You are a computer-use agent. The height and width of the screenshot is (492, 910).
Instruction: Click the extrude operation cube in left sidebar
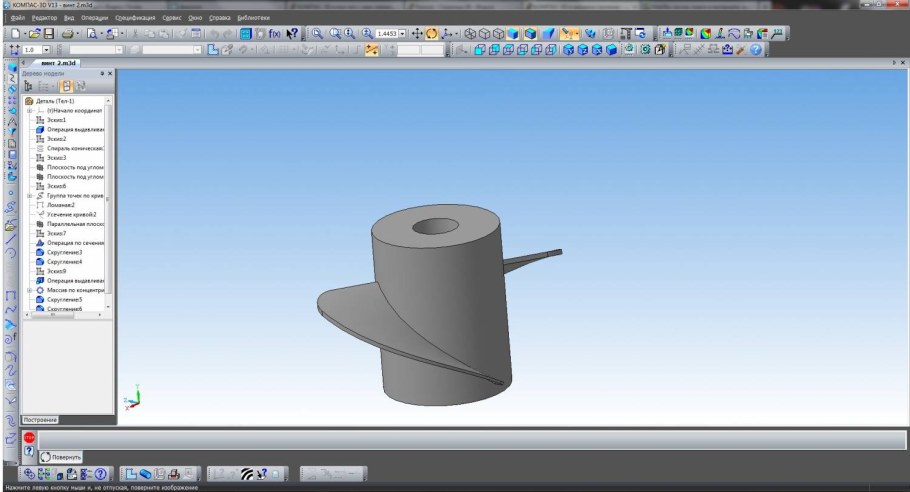click(x=12, y=68)
